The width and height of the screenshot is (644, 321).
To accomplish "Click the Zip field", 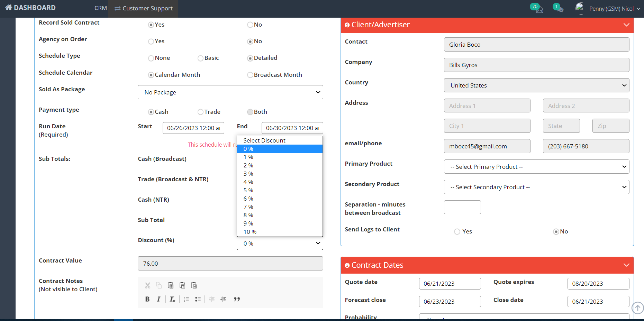I will pos(611,126).
